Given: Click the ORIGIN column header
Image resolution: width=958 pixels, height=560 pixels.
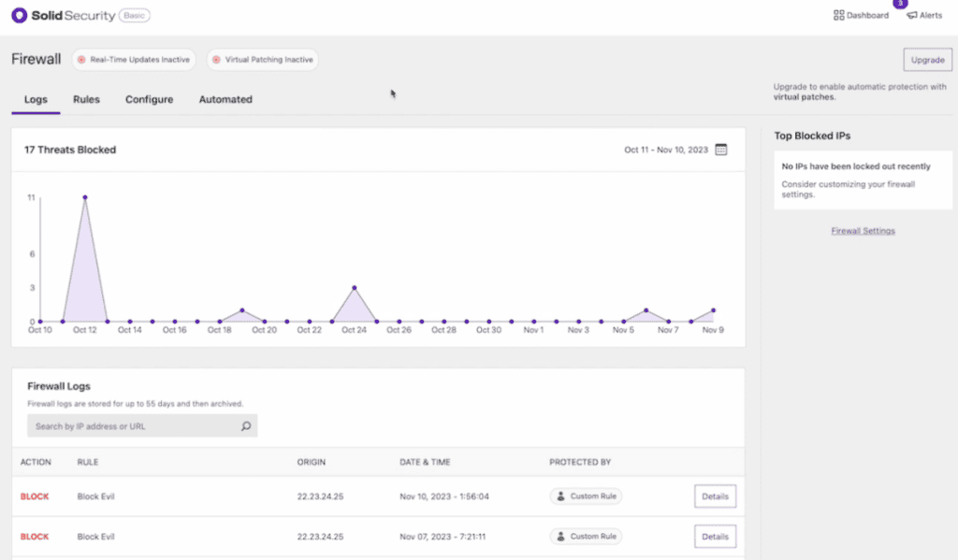Looking at the screenshot, I should (311, 462).
